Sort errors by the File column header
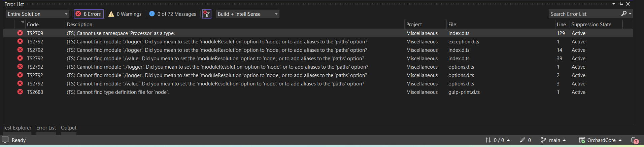This screenshot has width=644, height=147. (452, 25)
